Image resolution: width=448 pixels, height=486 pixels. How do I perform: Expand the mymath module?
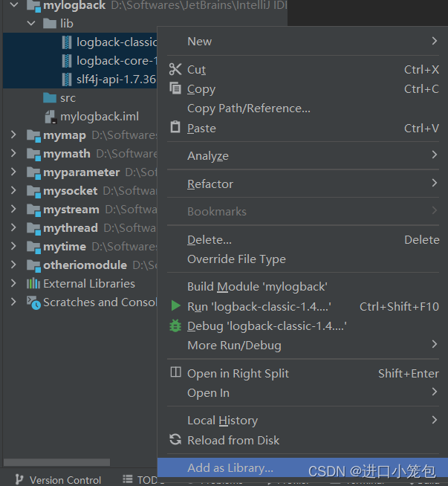click(13, 153)
